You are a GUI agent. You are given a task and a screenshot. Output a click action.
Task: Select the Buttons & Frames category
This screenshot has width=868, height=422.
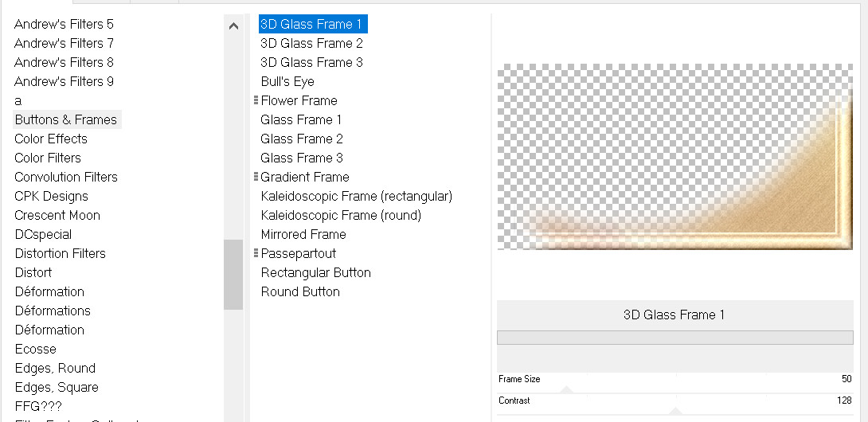pos(66,119)
